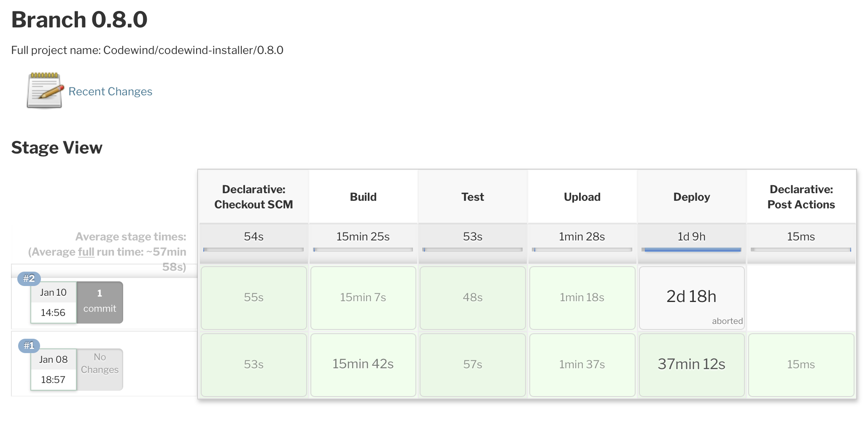The width and height of the screenshot is (868, 421).
Task: Select the Deploy column header
Action: [691, 197]
